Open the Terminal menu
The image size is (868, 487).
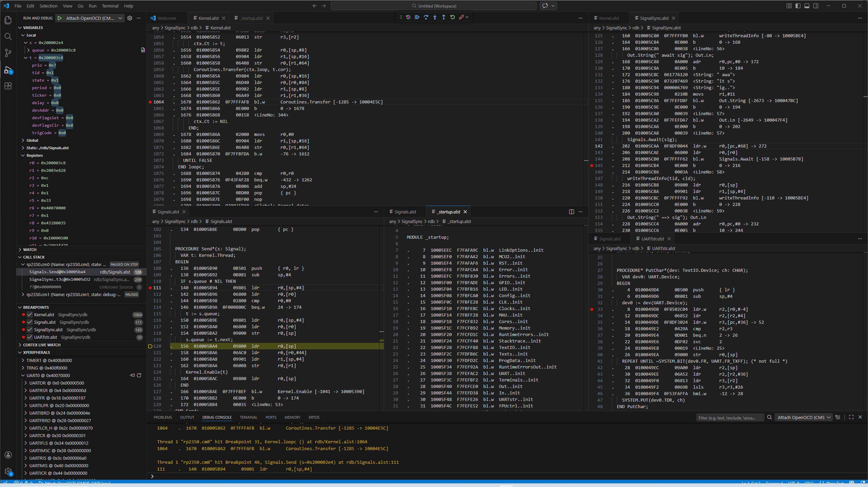[x=110, y=6]
